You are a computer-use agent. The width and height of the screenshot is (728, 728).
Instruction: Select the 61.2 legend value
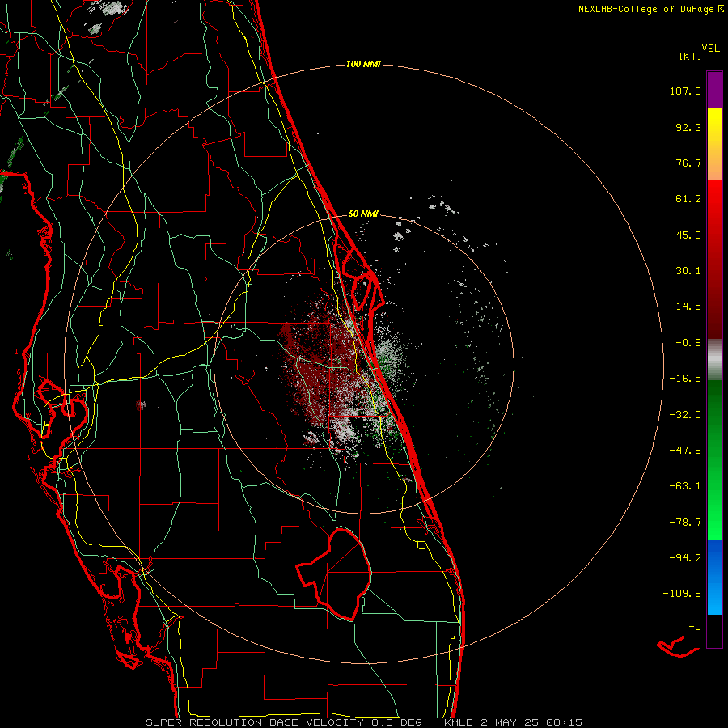tap(688, 199)
